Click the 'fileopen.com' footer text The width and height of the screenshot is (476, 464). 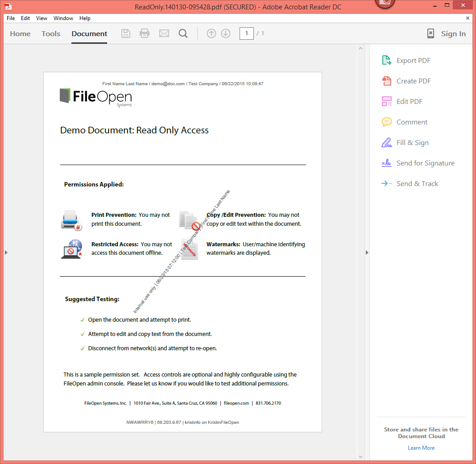click(x=236, y=403)
